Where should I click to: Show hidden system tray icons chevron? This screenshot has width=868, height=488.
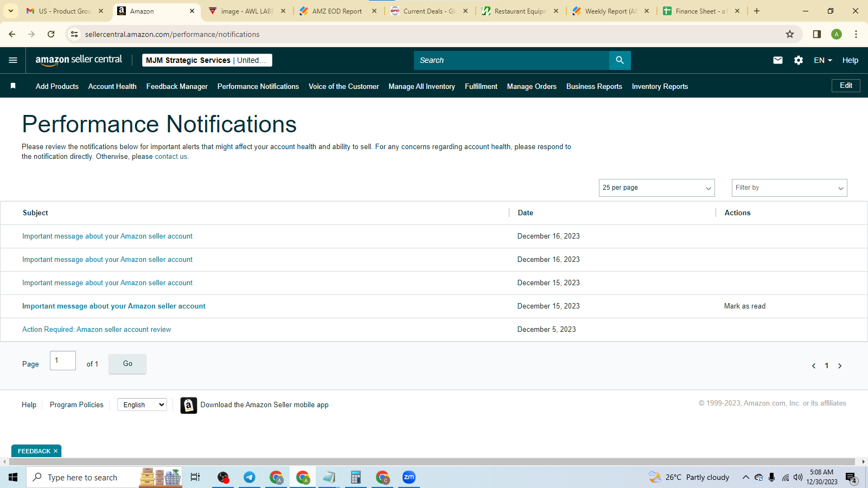tap(745, 477)
